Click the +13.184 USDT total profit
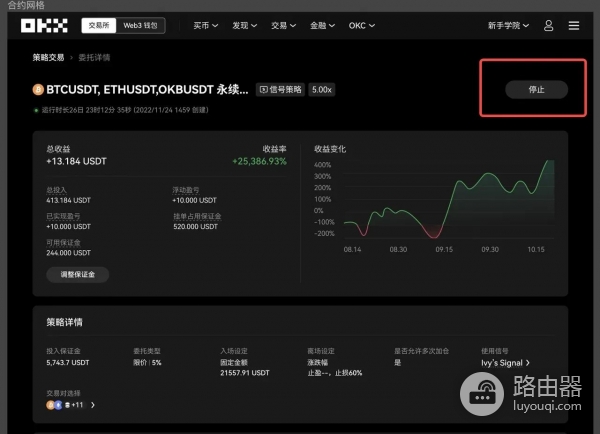 77,161
